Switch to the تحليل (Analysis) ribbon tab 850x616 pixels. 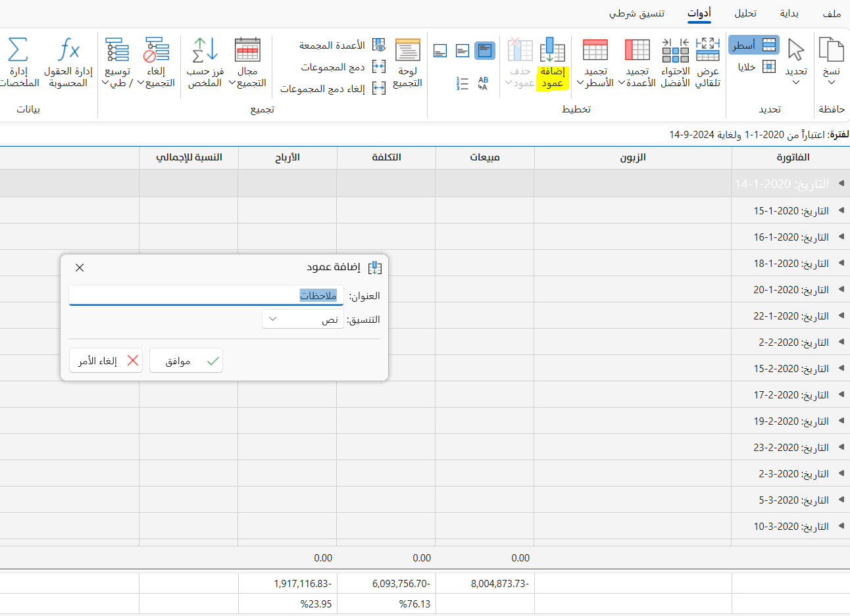tap(745, 13)
